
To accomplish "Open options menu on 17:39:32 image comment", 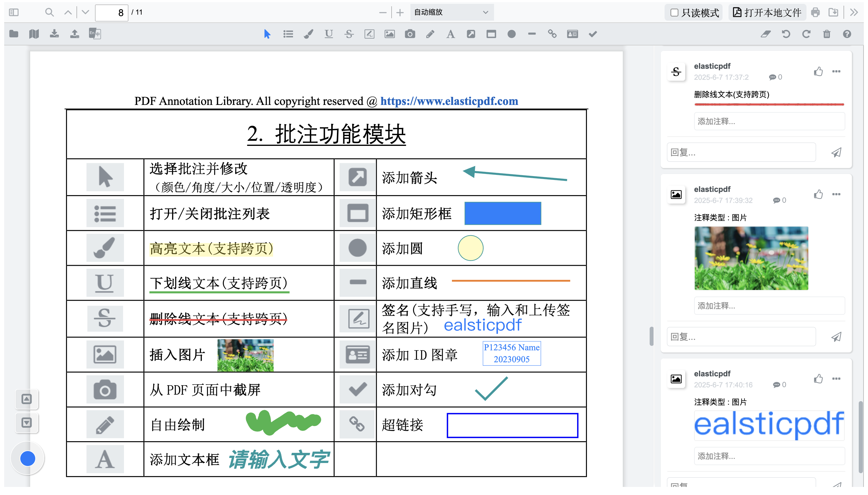I will click(x=836, y=194).
